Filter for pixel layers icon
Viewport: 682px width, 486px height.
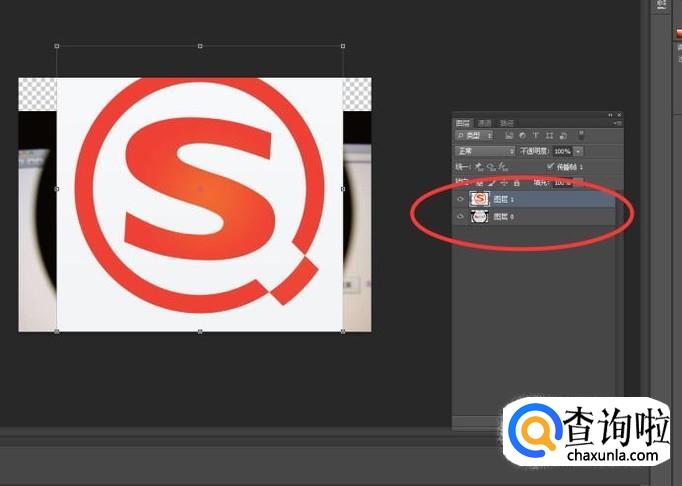pyautogui.click(x=508, y=136)
